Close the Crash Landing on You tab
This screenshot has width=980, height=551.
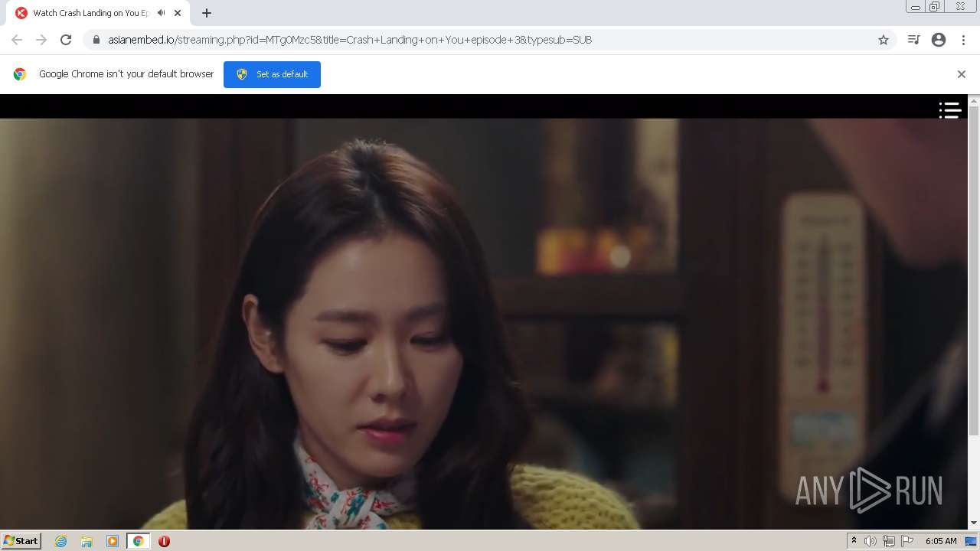point(178,13)
